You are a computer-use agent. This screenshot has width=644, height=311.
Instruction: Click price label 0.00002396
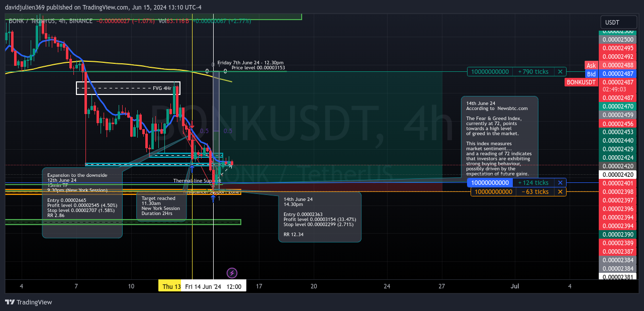click(x=618, y=209)
